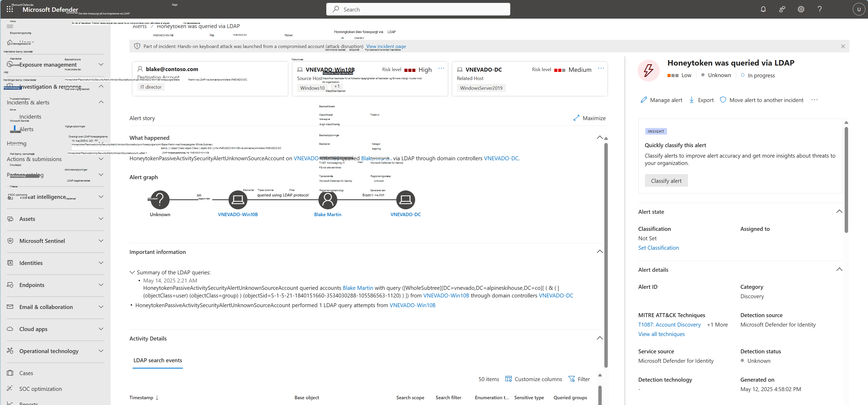Click the Export download icon
Viewport: 868px width, 405px height.
pyautogui.click(x=691, y=100)
